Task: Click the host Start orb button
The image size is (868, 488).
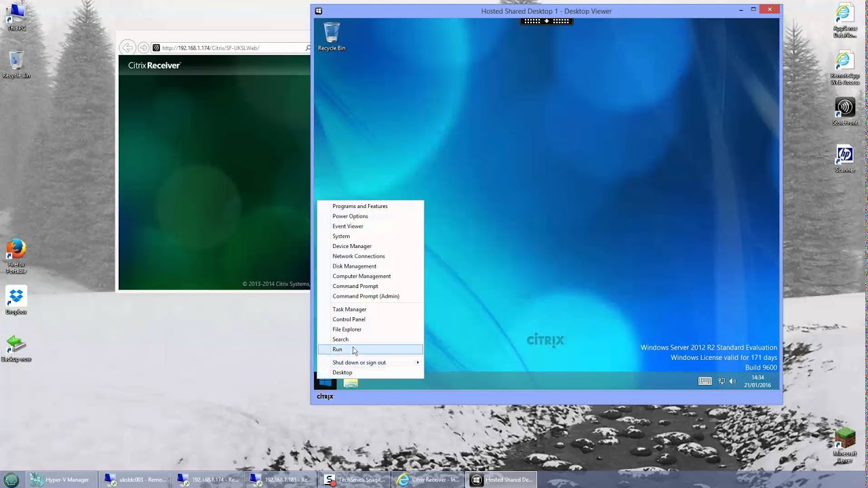Action: tap(11, 480)
